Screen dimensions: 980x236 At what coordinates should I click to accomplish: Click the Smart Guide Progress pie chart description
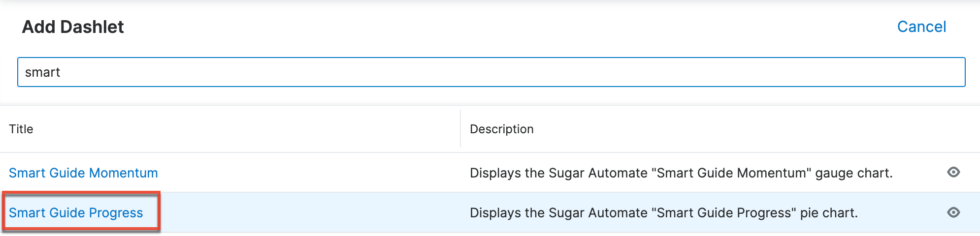663,213
